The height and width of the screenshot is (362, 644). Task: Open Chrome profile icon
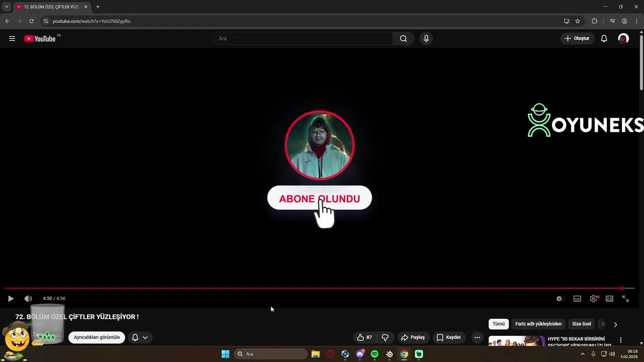click(x=624, y=21)
